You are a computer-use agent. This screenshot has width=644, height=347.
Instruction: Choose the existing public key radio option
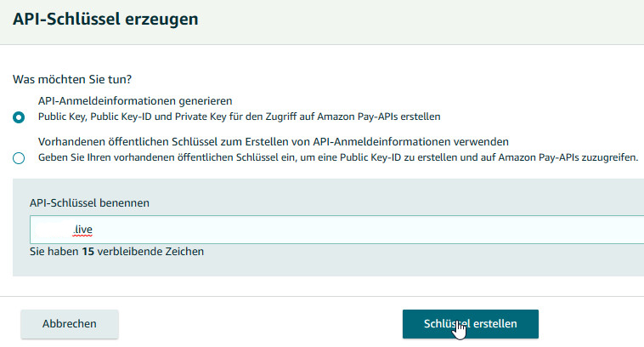pyautogui.click(x=19, y=158)
